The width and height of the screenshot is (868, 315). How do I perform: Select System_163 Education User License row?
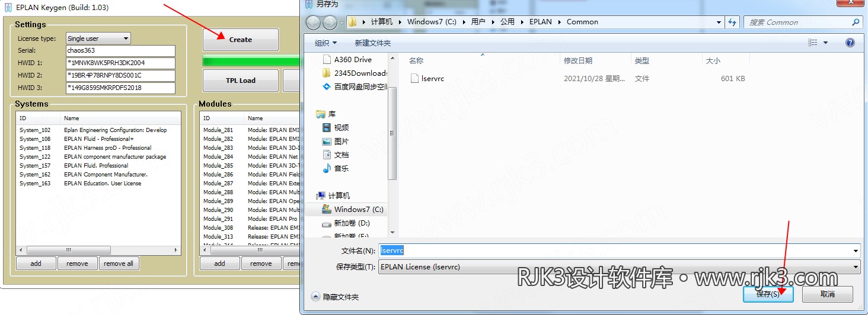click(x=98, y=184)
